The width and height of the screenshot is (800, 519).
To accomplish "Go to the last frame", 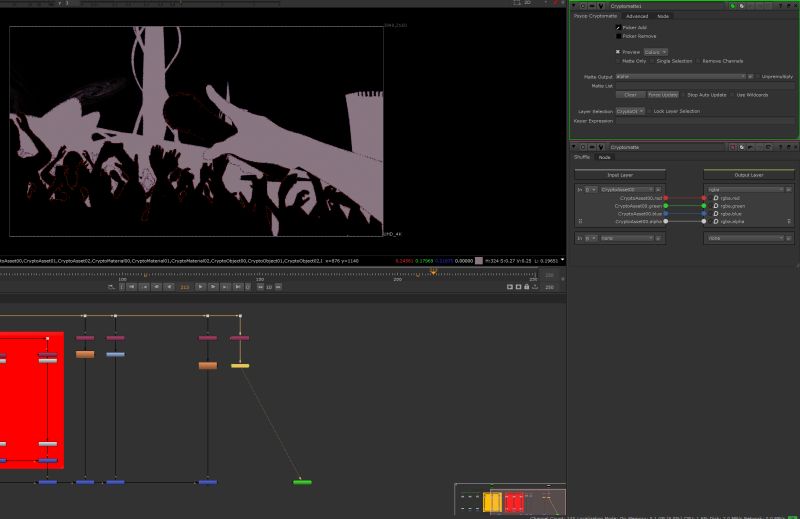I will (237, 287).
